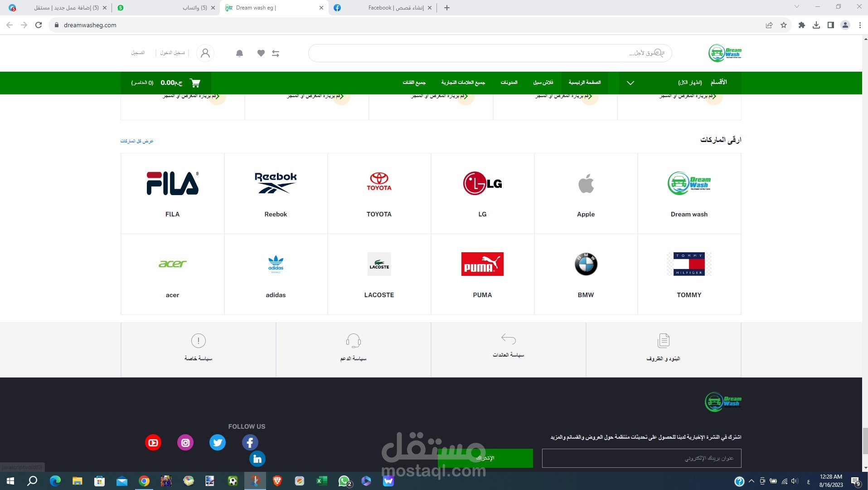Open the Twitter social icon

coord(218,442)
